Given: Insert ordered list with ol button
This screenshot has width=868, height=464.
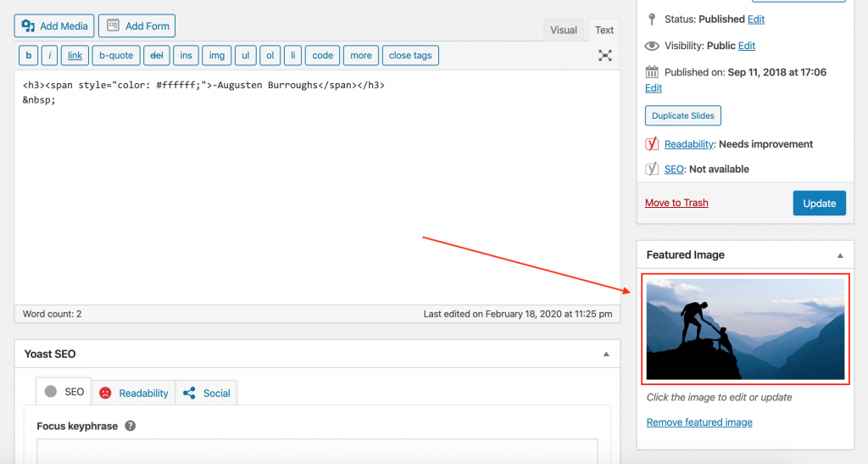Looking at the screenshot, I should [270, 55].
